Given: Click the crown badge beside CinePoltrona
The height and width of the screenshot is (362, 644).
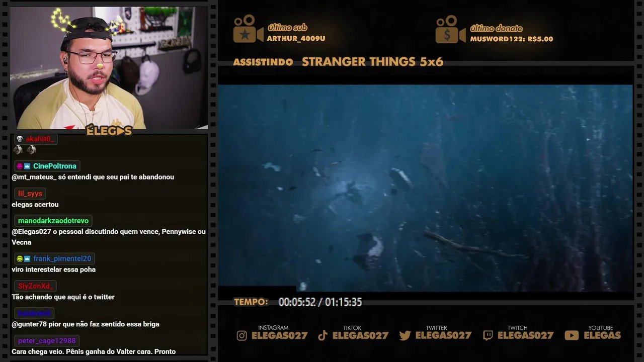Looking at the screenshot, I should pos(27,166).
